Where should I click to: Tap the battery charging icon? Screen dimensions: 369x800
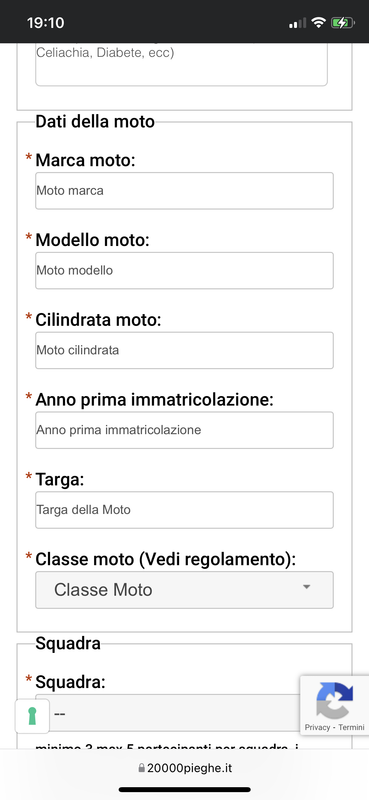pyautogui.click(x=342, y=22)
